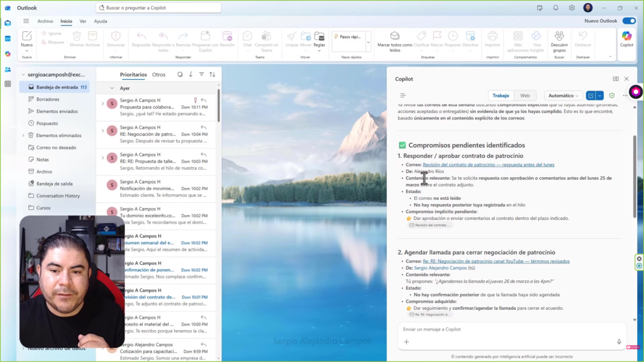644x362 pixels.
Task: Switch Copilot scope to Trabajo
Action: pyautogui.click(x=501, y=96)
